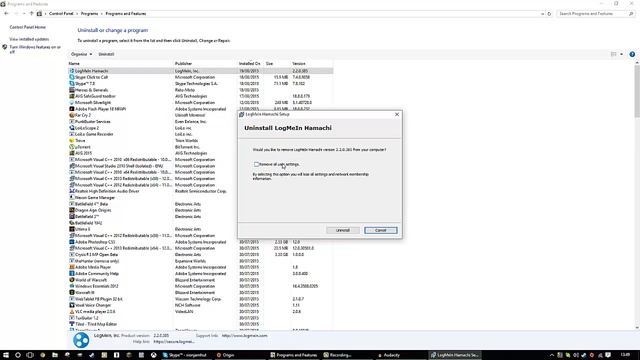Screen dimensions: 640x360
Task: Select the Adobe Media Player icon
Action: pos(71,267)
